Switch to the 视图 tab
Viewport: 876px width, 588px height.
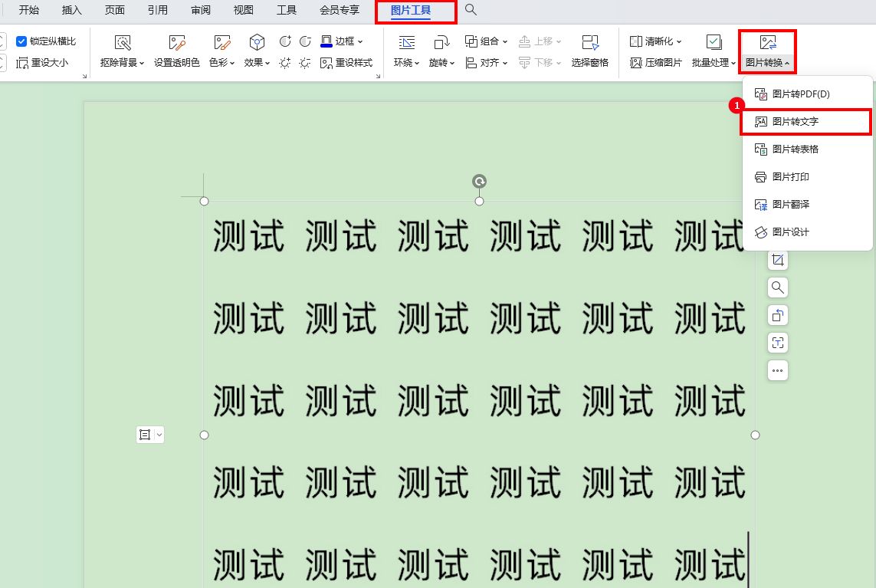tap(244, 10)
